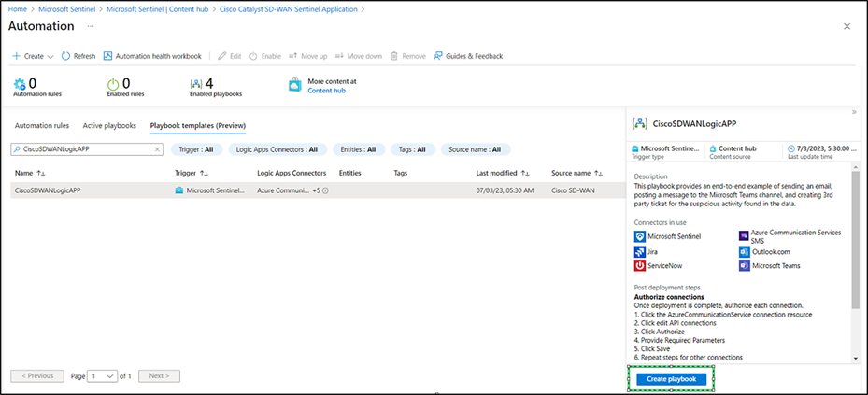The image size is (868, 395).
Task: Click the 07/03/23, 05:30 AM cell
Action: tap(505, 190)
